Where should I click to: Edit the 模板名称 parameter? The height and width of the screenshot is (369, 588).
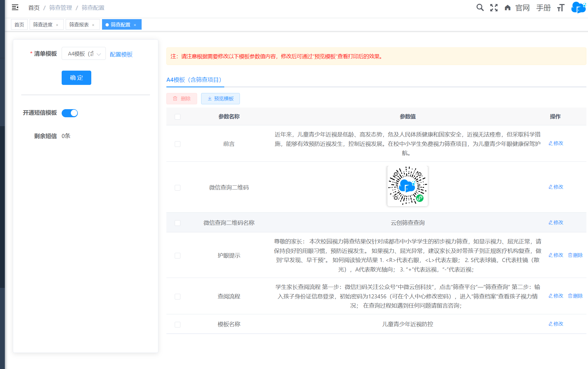coord(556,324)
